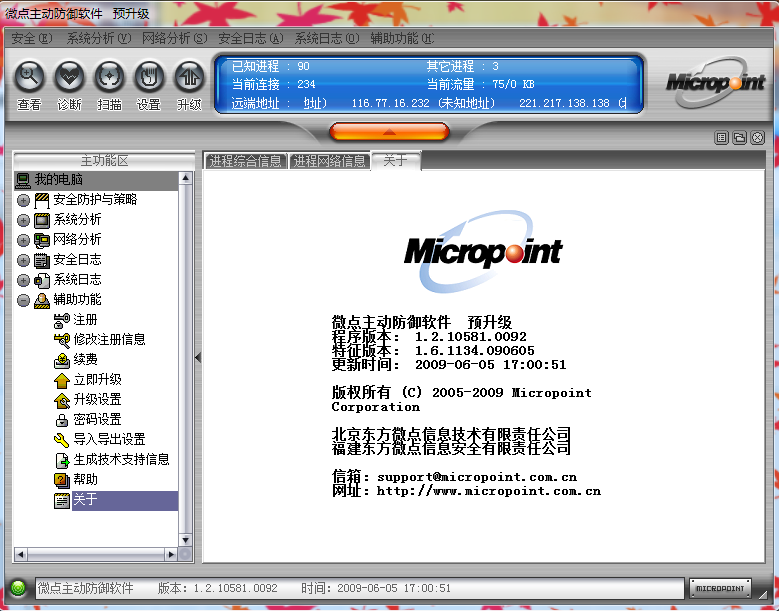779x611 pixels.
Task: Open the 辅助功能(H) menu
Action: coord(402,38)
